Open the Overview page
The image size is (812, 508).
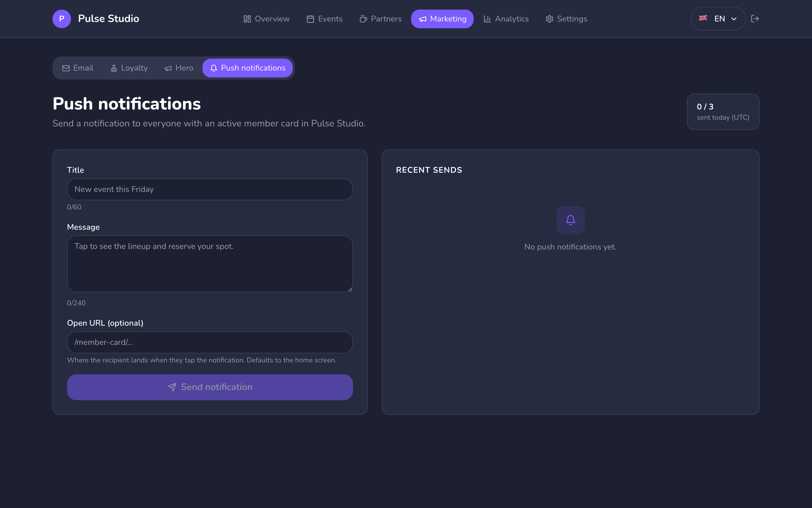click(266, 19)
